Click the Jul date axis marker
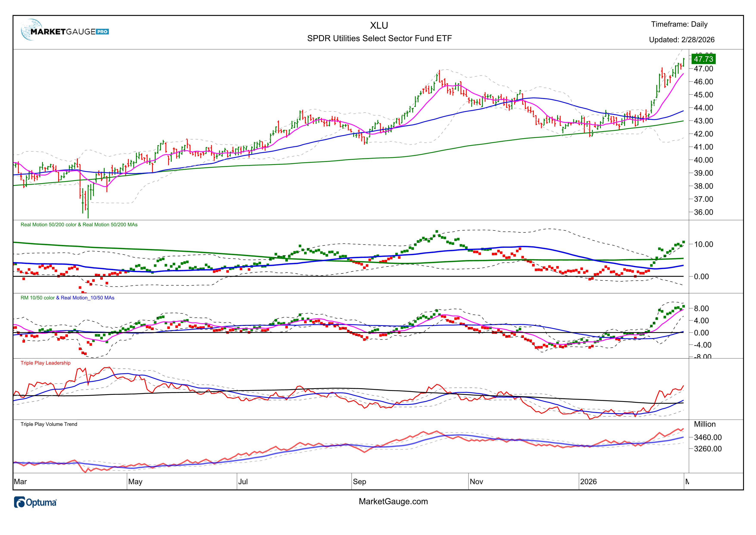Image resolution: width=756 pixels, height=535 pixels. 243,482
